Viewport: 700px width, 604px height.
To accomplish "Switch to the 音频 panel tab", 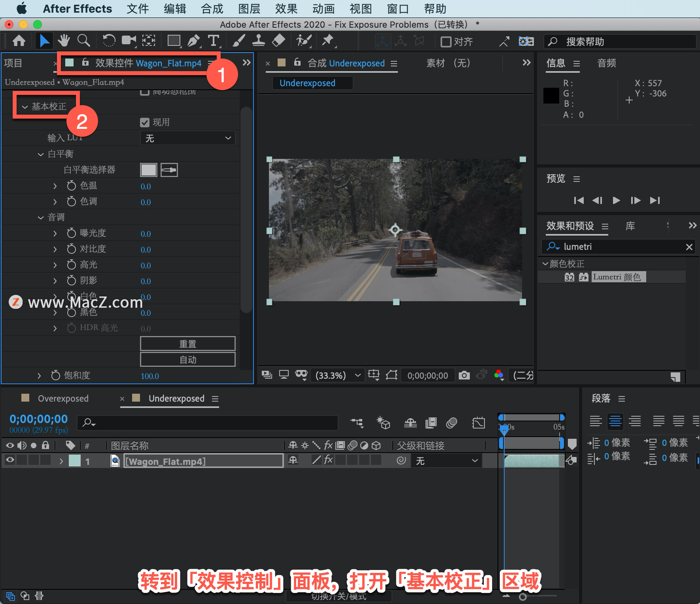I will coord(607,63).
